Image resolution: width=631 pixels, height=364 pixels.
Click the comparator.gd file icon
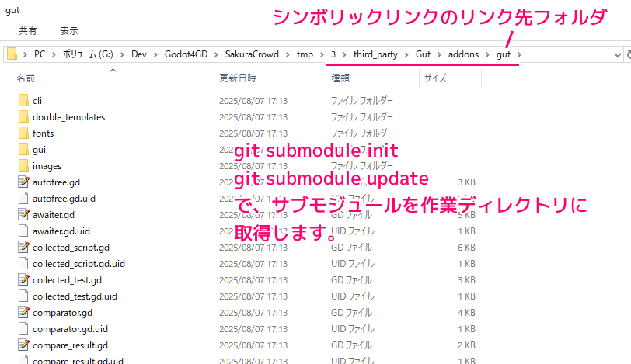click(23, 313)
